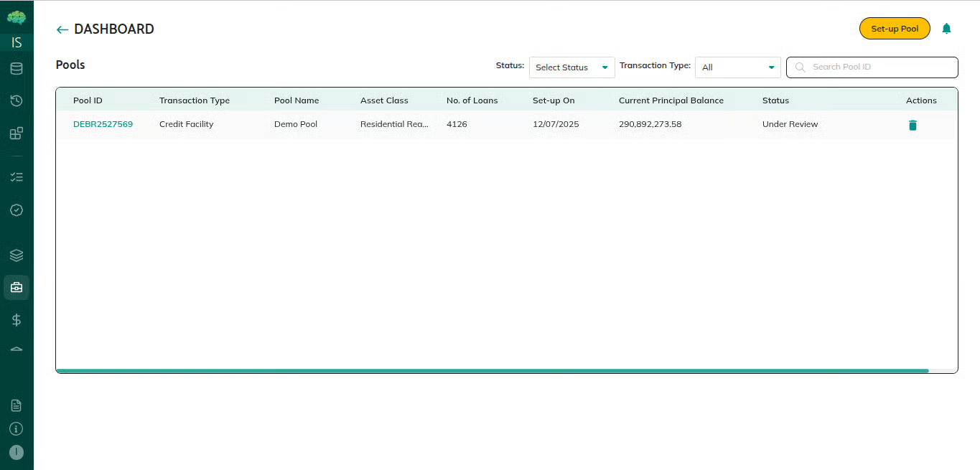The image size is (980, 470).
Task: Open the stacked layers sidebar icon
Action: (16, 255)
